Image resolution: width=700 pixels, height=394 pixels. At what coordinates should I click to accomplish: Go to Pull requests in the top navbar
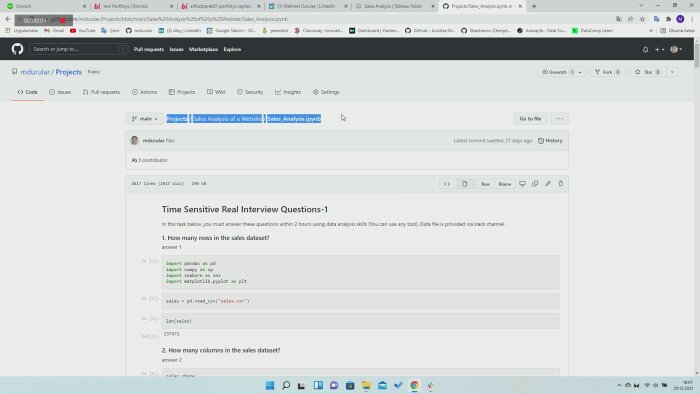point(149,49)
